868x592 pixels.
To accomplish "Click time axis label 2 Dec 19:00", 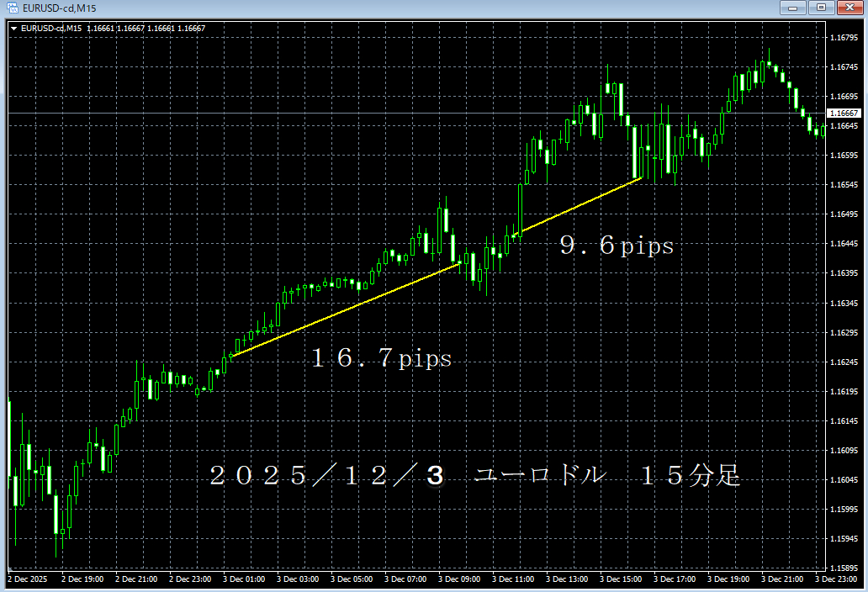I will coord(82,579).
